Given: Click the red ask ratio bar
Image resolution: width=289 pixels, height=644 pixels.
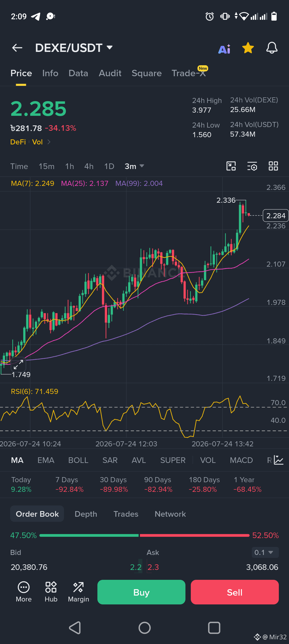Looking at the screenshot, I should [x=195, y=535].
